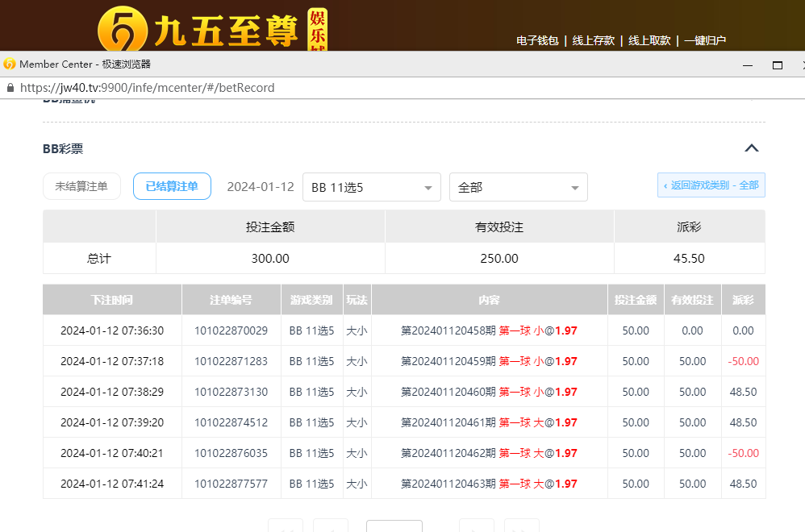805x532 pixels.
Task: Click the 2024-01-12 date field
Action: tap(260, 186)
